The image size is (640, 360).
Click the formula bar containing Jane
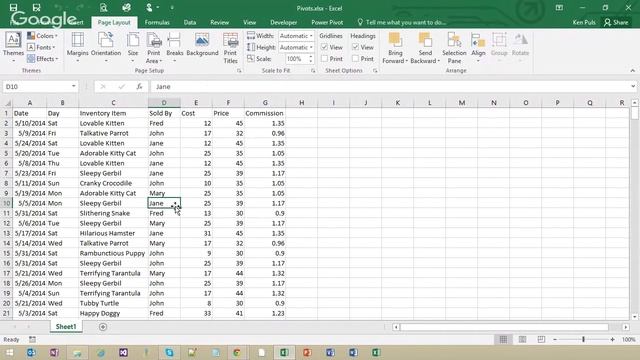pyautogui.click(x=390, y=87)
